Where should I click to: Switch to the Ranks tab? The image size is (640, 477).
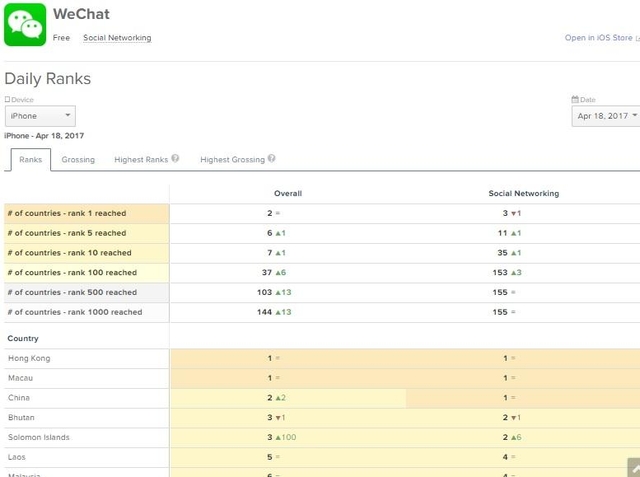30,160
